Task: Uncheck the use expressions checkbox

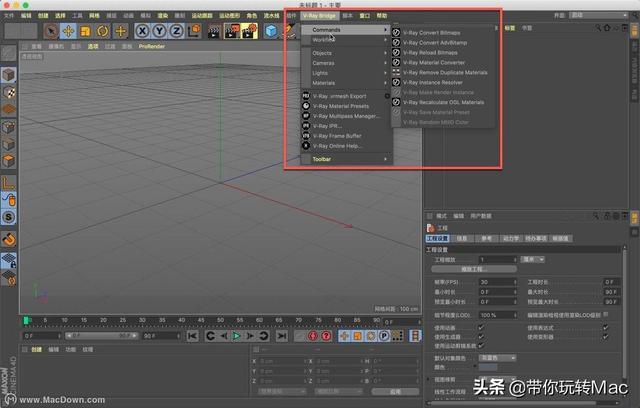Action: (x=606, y=327)
